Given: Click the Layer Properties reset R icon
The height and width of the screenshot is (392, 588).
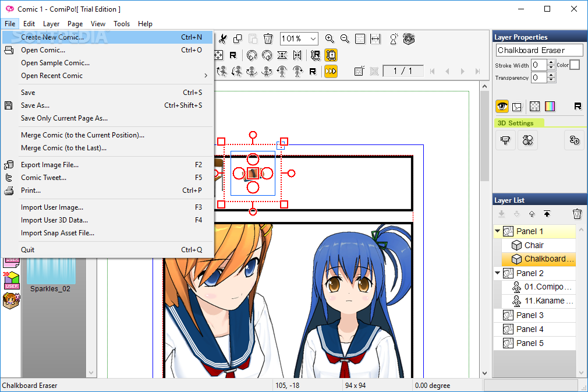Looking at the screenshot, I should (x=578, y=106).
